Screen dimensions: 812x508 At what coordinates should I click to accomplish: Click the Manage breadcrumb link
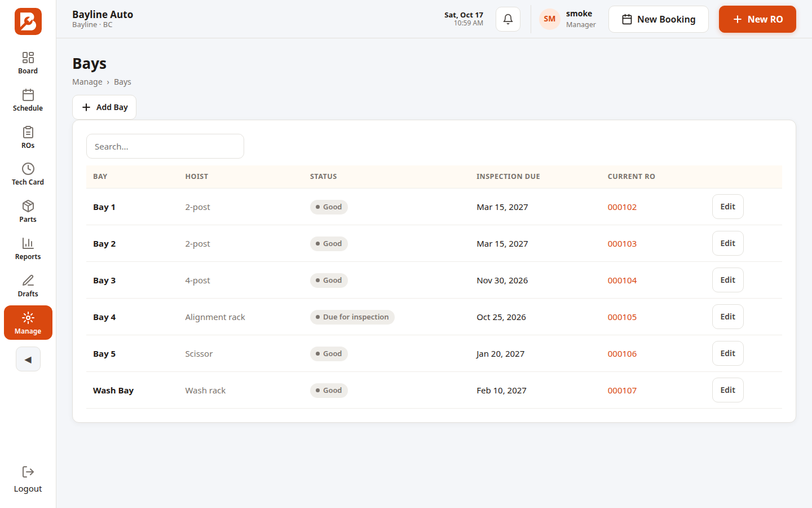87,82
